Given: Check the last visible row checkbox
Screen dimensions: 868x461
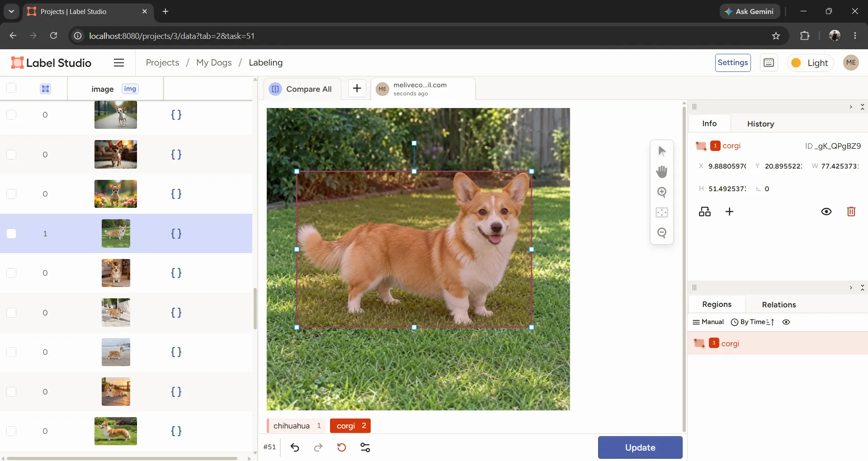Looking at the screenshot, I should pyautogui.click(x=11, y=431).
